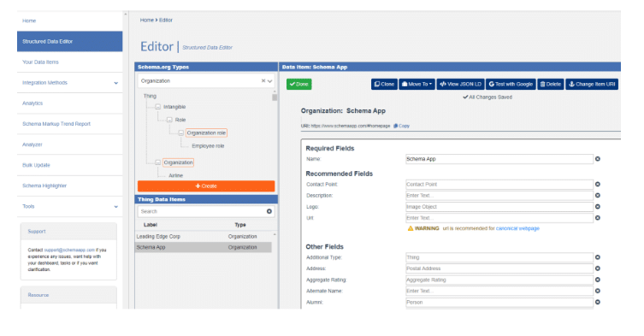This screenshot has width=644, height=336.
Task: Click the Additional Type field
Action: pyautogui.click(x=499, y=257)
